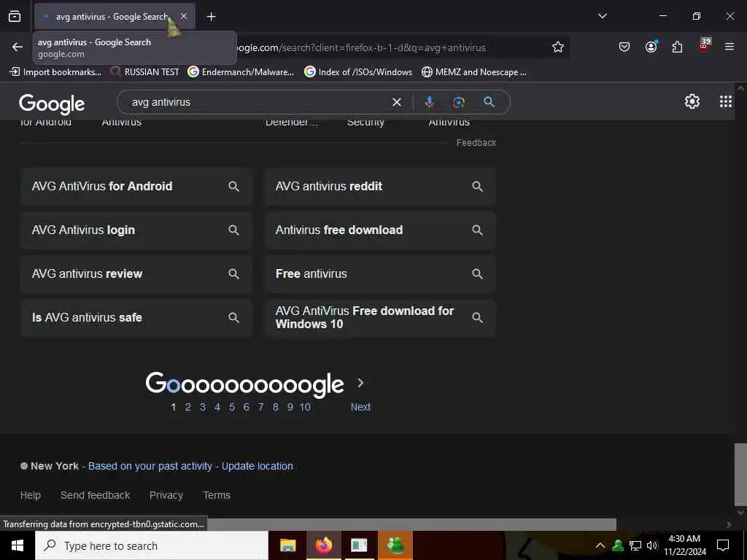Search by image with Lens icon
The image size is (747, 560).
click(x=459, y=102)
